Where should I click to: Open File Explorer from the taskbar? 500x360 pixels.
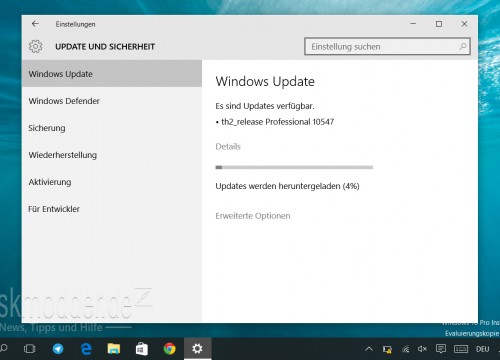114,349
